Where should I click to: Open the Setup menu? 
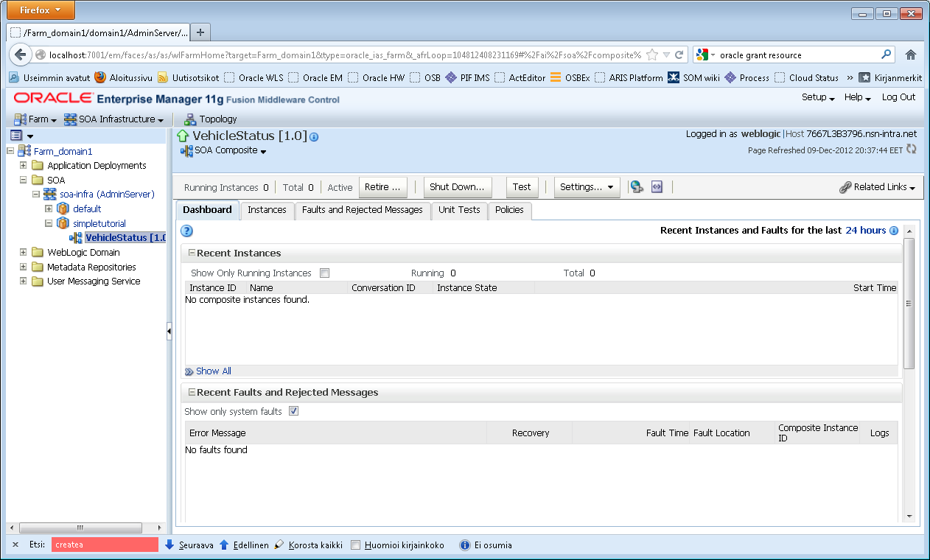pyautogui.click(x=818, y=97)
